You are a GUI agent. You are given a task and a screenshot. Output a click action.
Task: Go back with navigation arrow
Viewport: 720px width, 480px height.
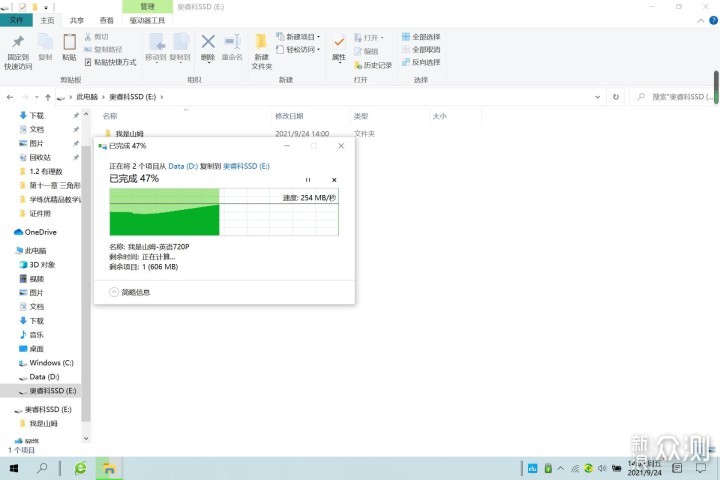coord(10,97)
